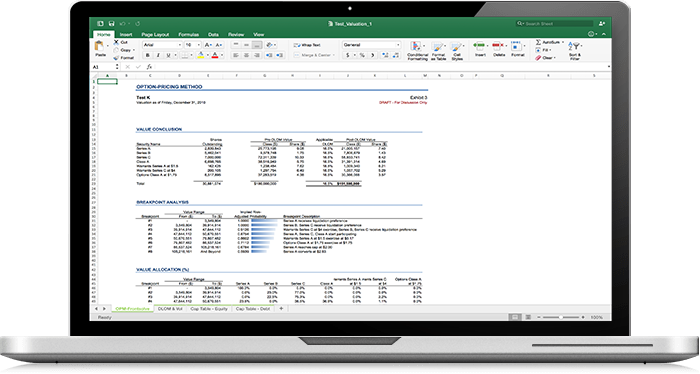Viewport: 700px width, 374px height.
Task: Switch to the Cap Table - Debt sheet
Action: [x=253, y=308]
